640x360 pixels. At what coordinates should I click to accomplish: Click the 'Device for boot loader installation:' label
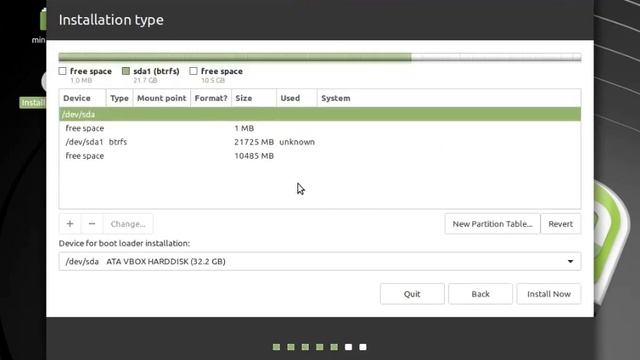tap(124, 243)
